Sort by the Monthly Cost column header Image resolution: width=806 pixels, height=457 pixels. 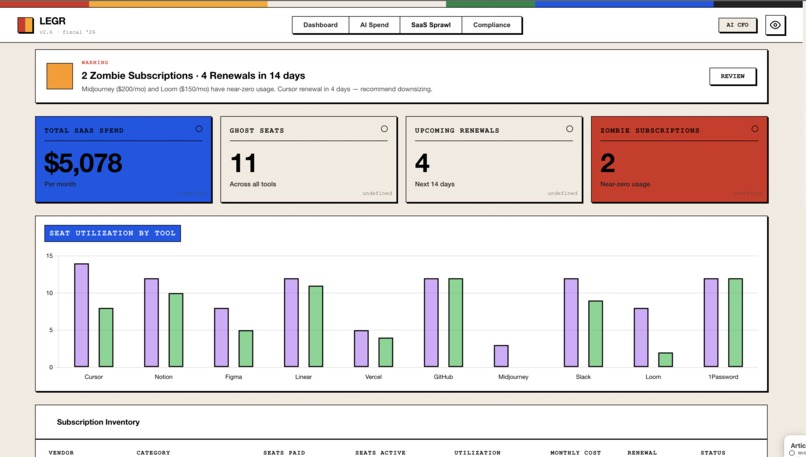point(575,453)
